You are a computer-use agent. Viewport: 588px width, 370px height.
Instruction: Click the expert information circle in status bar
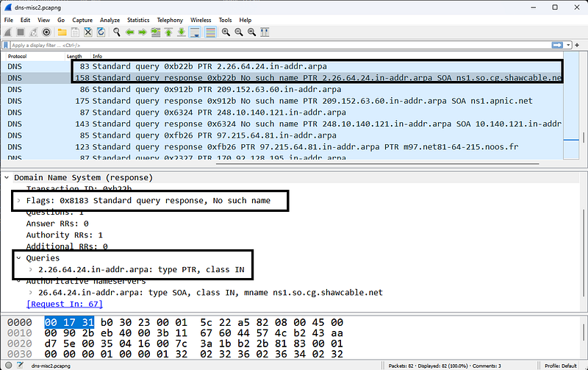point(9,365)
